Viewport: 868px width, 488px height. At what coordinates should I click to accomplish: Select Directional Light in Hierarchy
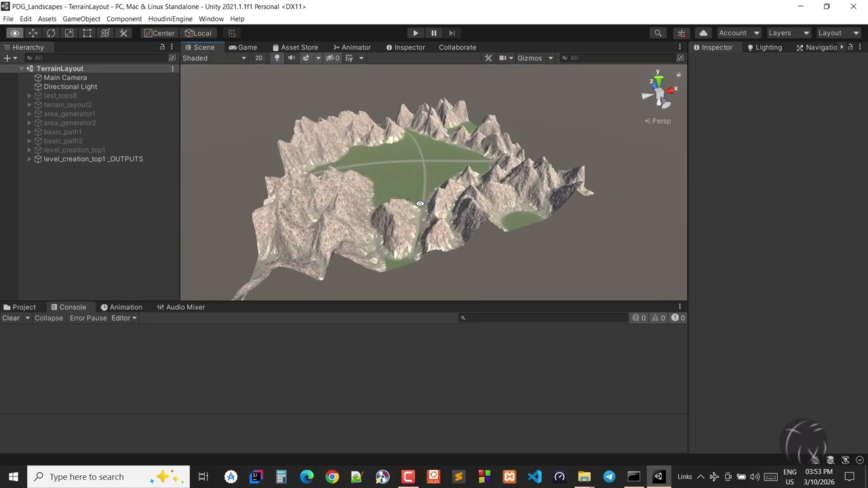(x=71, y=87)
